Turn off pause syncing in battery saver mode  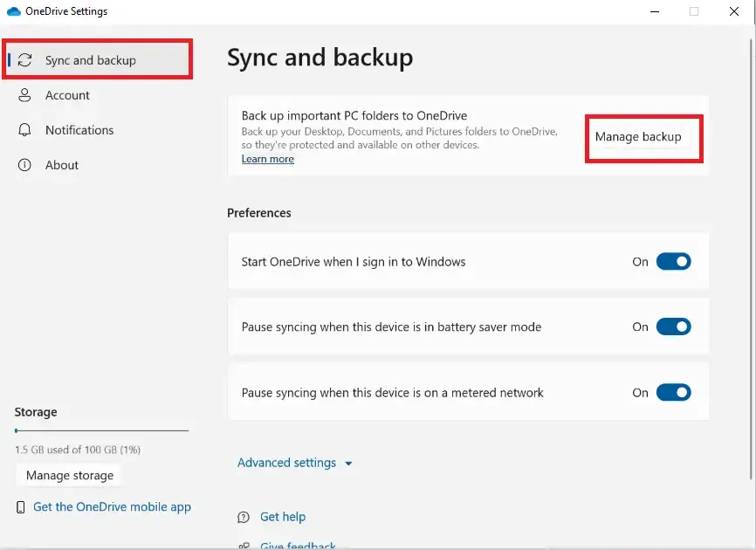(x=673, y=327)
